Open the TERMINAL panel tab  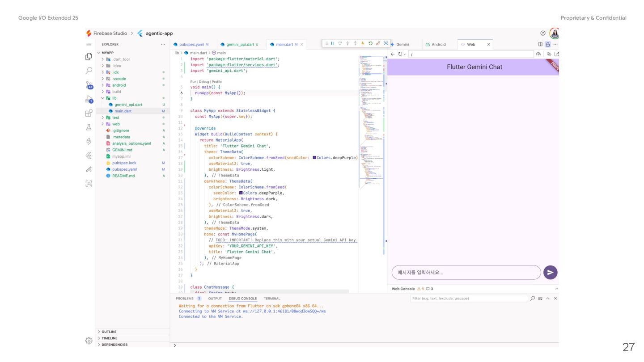(272, 299)
